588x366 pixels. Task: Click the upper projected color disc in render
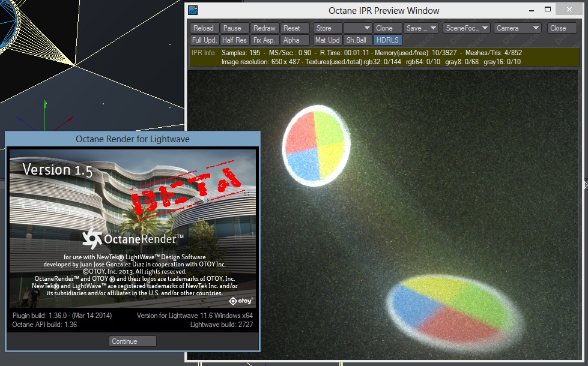click(316, 145)
